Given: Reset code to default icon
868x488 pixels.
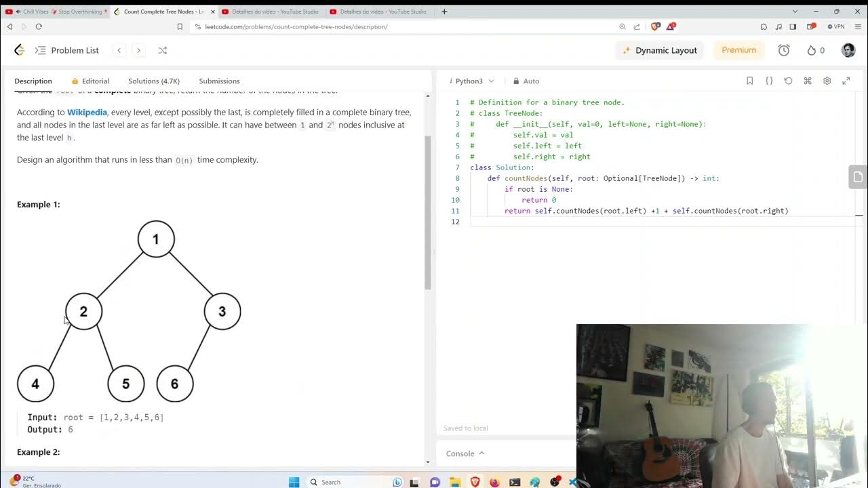Looking at the screenshot, I should 788,81.
